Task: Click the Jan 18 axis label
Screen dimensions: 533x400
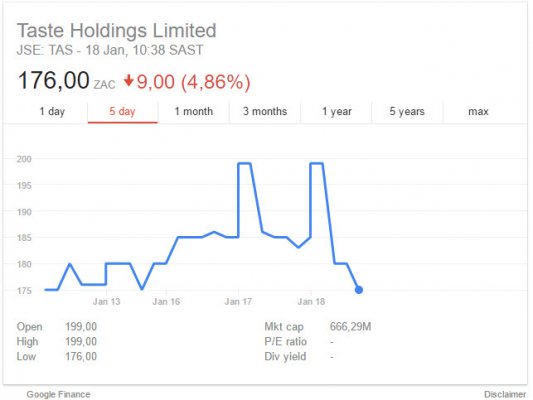Action: click(311, 301)
